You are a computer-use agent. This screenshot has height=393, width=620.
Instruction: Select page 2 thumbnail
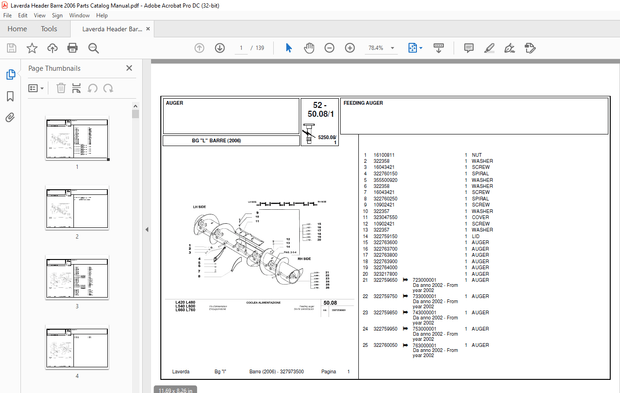coord(77,208)
